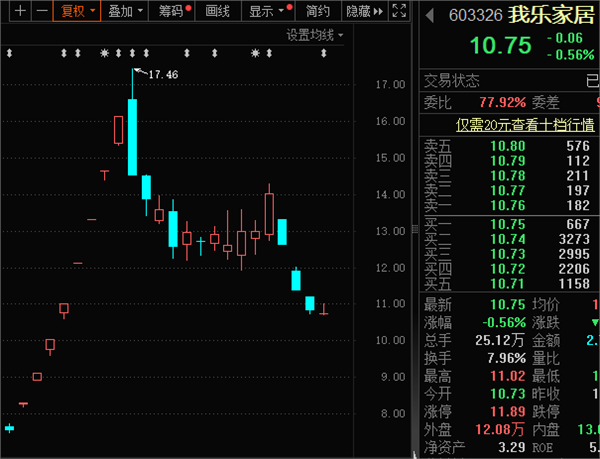Click the 换手 value 7.96%

[507, 358]
